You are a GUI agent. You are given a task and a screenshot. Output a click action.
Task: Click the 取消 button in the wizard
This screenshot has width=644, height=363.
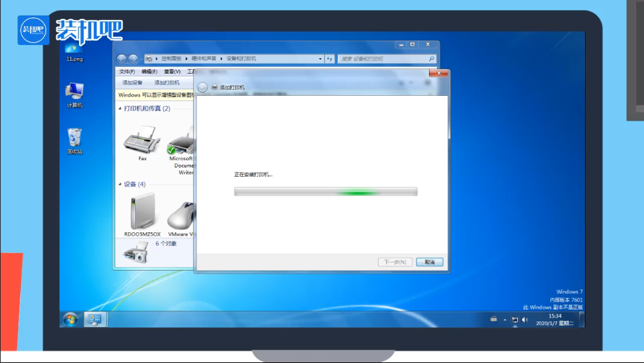430,262
